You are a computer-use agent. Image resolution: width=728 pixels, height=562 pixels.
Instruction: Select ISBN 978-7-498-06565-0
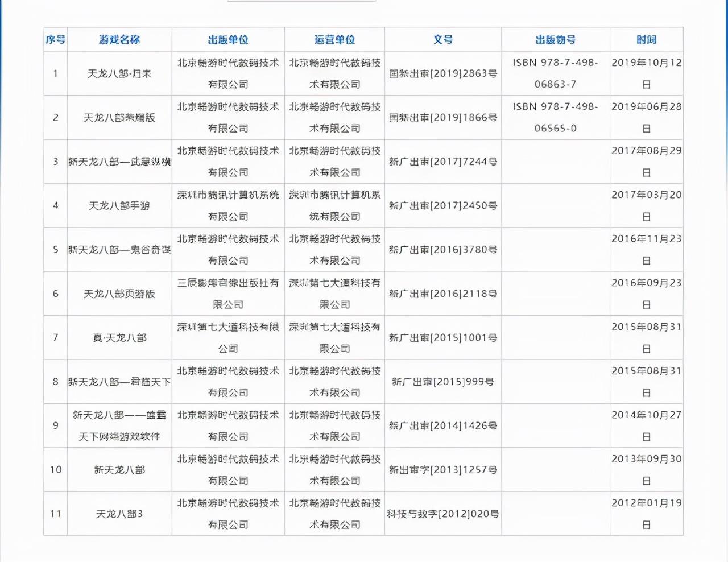[x=556, y=118]
